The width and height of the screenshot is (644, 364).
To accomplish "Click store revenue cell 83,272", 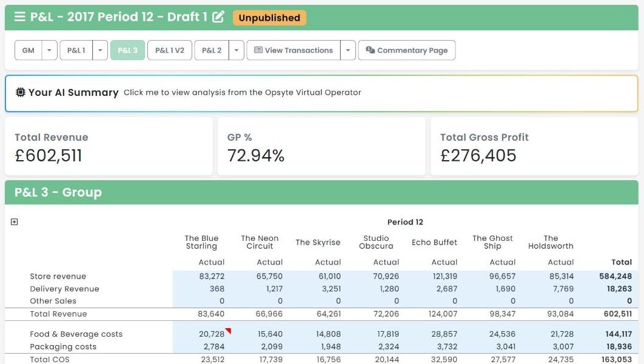I will [x=212, y=277].
